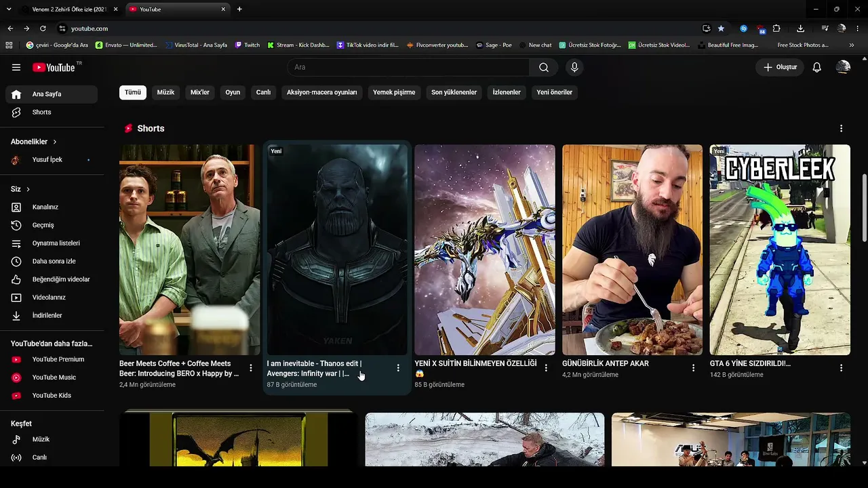Click the YouTube search field
This screenshot has height=488, width=868.
coord(408,67)
